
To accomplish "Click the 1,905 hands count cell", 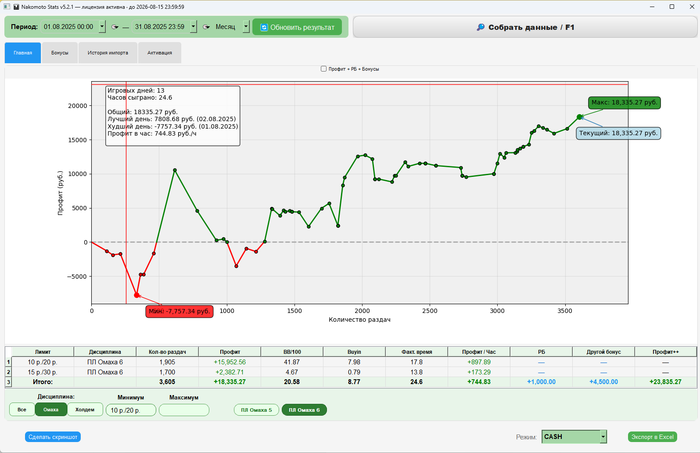I will [x=167, y=362].
